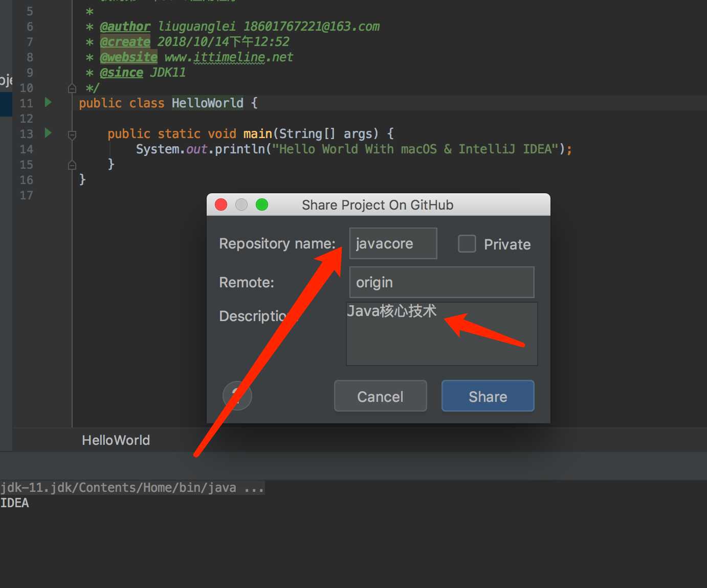This screenshot has height=588, width=707.
Task: Click the zoom button of the dialog
Action: pyautogui.click(x=262, y=205)
